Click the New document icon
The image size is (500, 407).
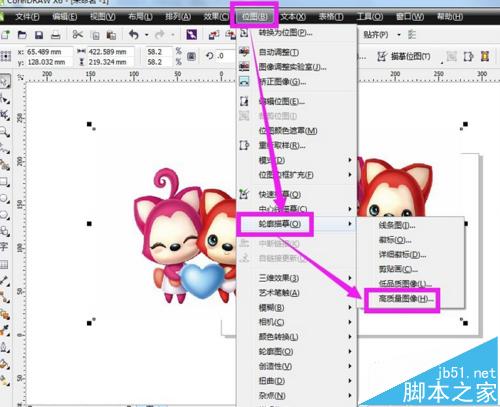tap(5, 35)
